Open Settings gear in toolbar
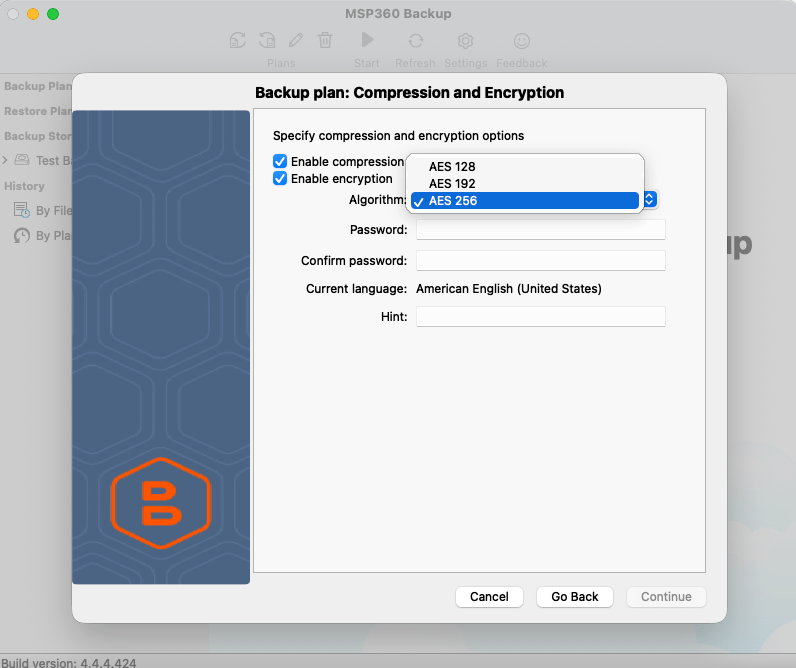Viewport: 796px width, 668px height. click(x=465, y=40)
